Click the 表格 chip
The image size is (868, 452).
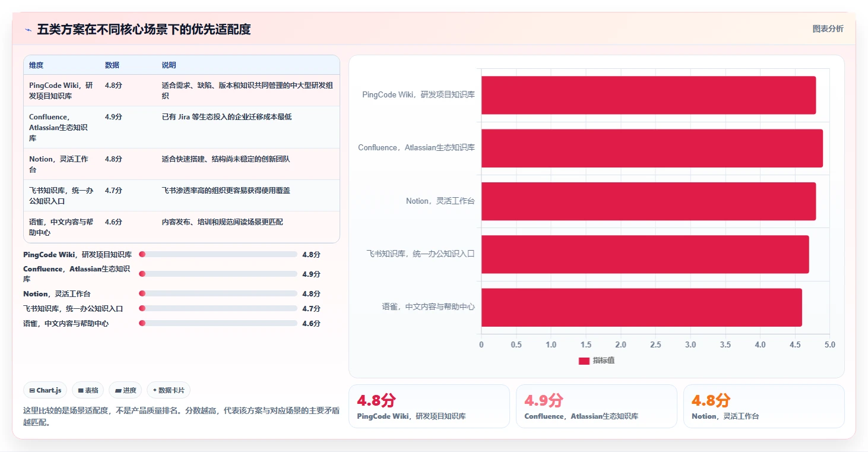[x=88, y=390]
